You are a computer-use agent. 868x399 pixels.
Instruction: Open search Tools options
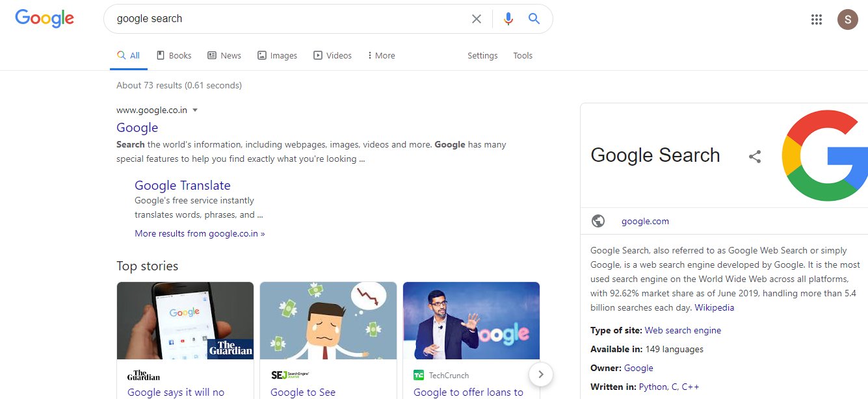(522, 56)
